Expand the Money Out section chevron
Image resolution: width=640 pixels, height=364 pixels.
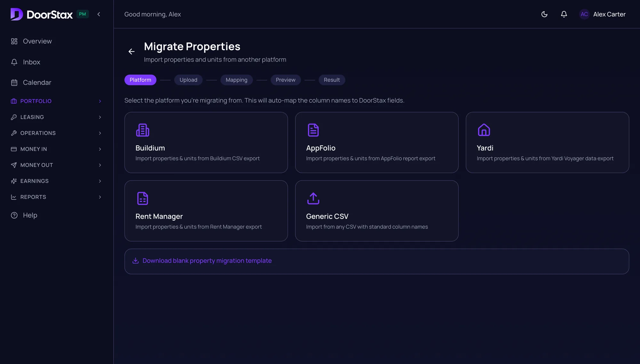pyautogui.click(x=100, y=165)
